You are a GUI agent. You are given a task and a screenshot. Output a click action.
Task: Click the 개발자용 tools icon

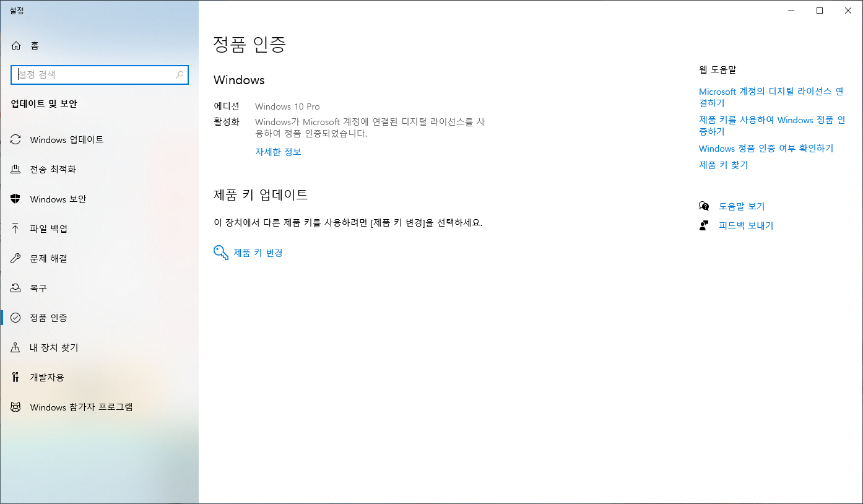pyautogui.click(x=16, y=377)
